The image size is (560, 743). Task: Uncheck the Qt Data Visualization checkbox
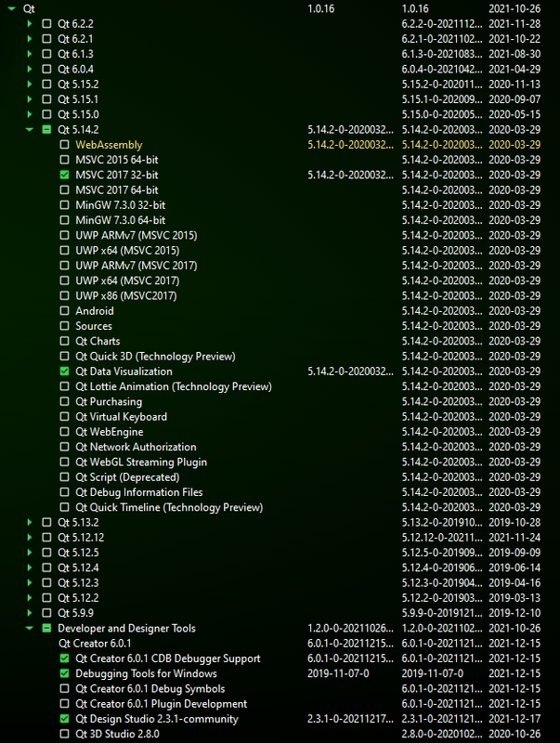(x=64, y=371)
